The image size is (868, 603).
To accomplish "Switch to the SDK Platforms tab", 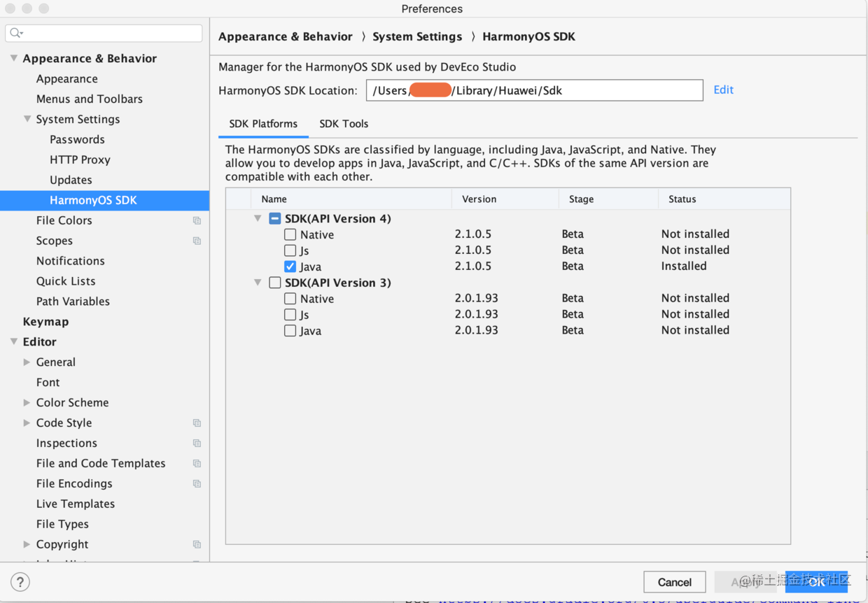I will (263, 124).
